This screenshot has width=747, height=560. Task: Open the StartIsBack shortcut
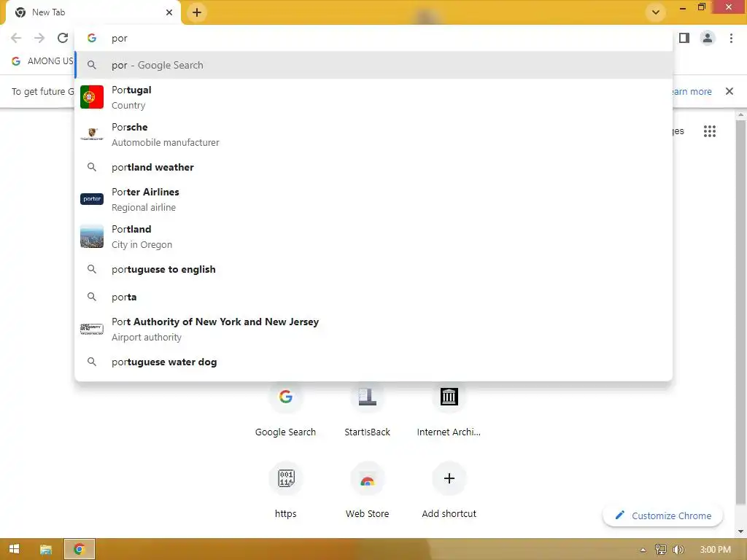(368, 408)
